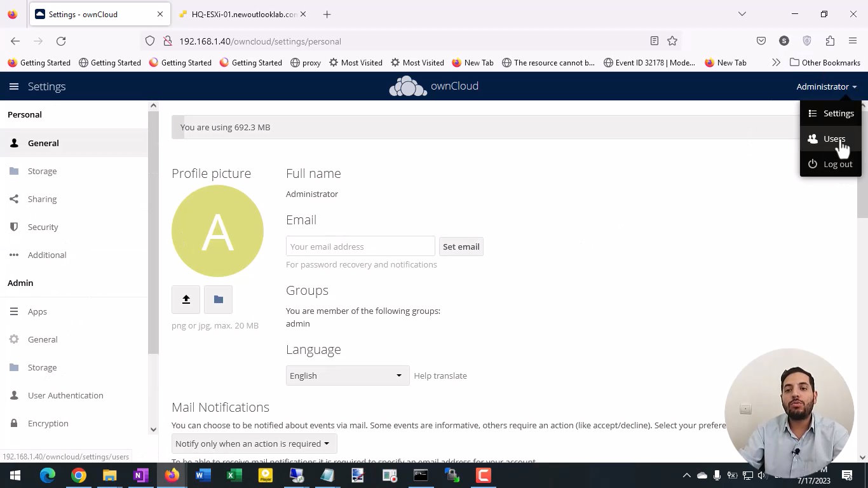Screen dimensions: 868x488
Task: Show more bookmarks chevron
Action: (x=776, y=62)
